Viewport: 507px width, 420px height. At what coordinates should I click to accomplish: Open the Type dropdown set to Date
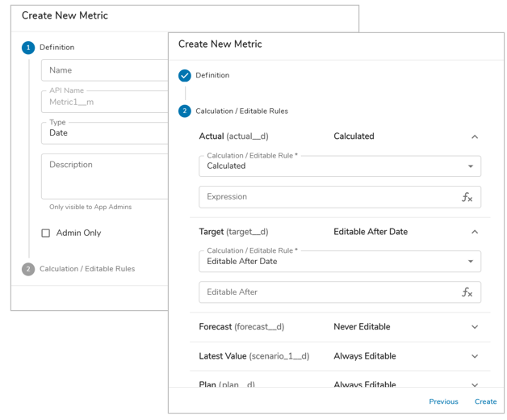click(x=103, y=132)
